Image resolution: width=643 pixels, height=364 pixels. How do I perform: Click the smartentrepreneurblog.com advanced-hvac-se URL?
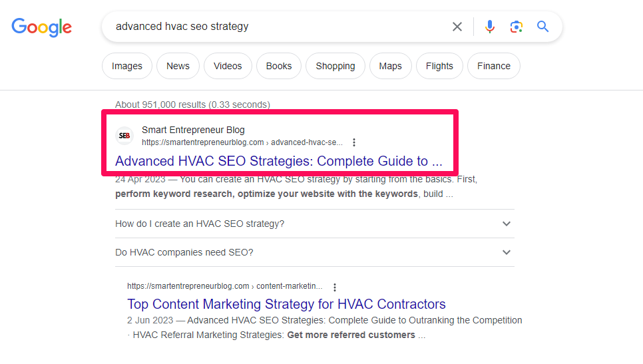click(242, 142)
